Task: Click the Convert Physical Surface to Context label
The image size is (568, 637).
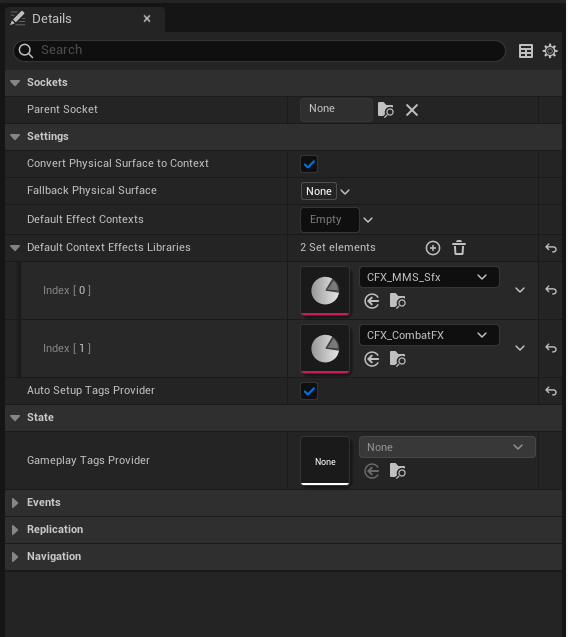Action: tap(118, 164)
